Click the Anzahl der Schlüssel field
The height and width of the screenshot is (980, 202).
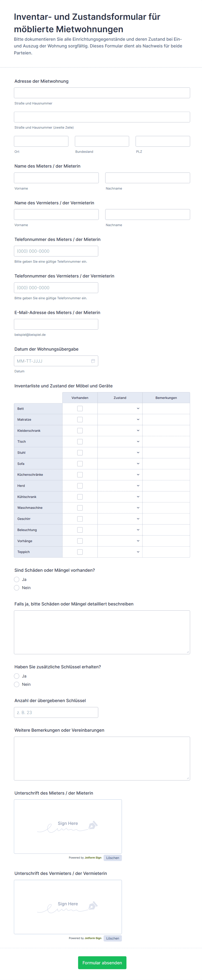(56, 713)
